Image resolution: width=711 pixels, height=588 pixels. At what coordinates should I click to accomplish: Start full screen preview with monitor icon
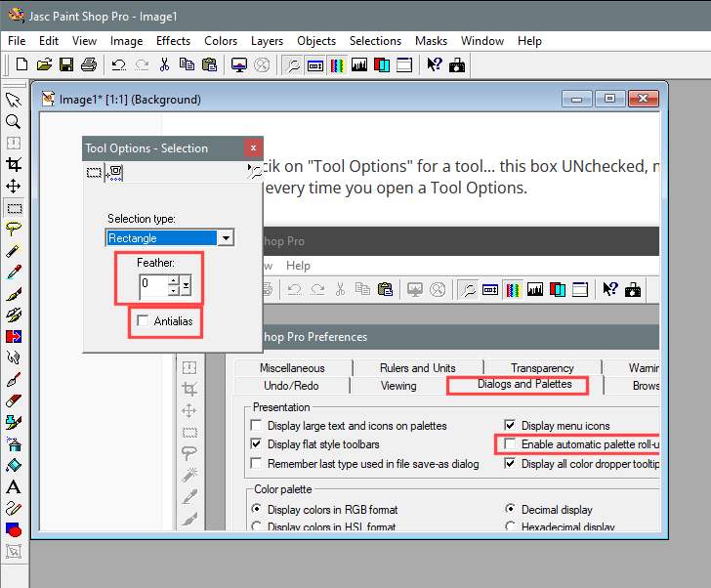[x=239, y=64]
